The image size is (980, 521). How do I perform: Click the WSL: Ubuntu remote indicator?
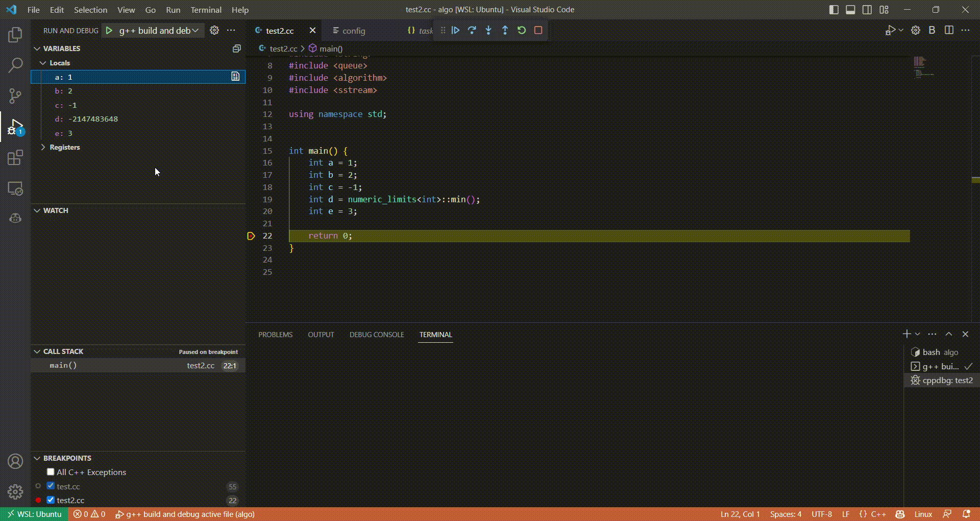(x=34, y=514)
